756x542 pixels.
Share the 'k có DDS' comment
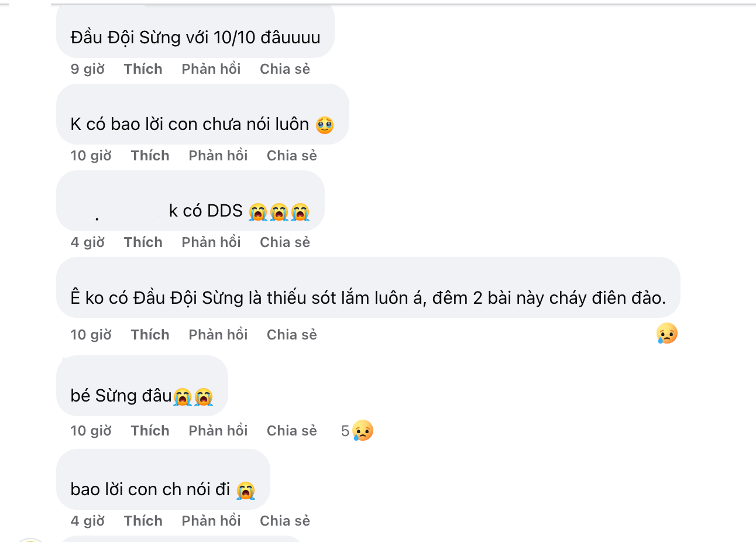click(x=285, y=242)
